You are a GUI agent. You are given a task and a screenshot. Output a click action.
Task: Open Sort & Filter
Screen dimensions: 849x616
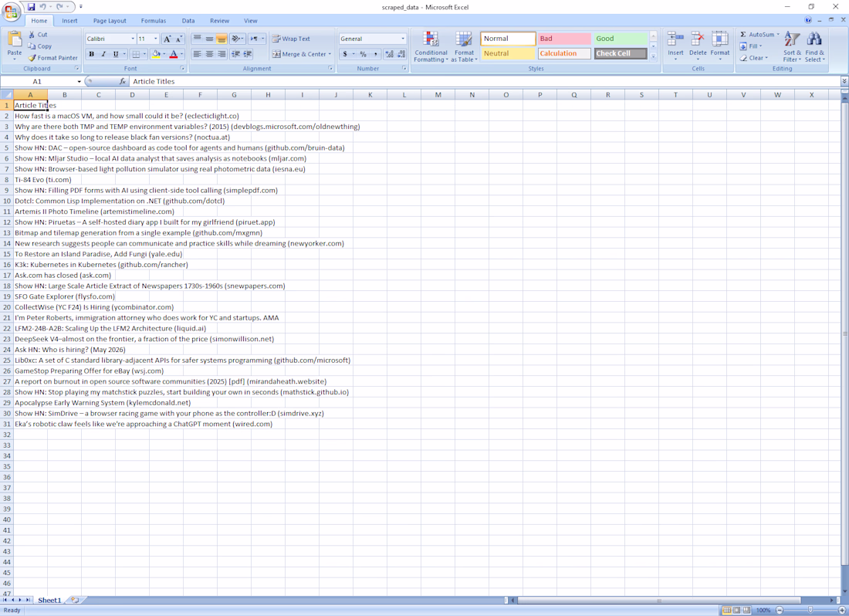click(x=792, y=46)
